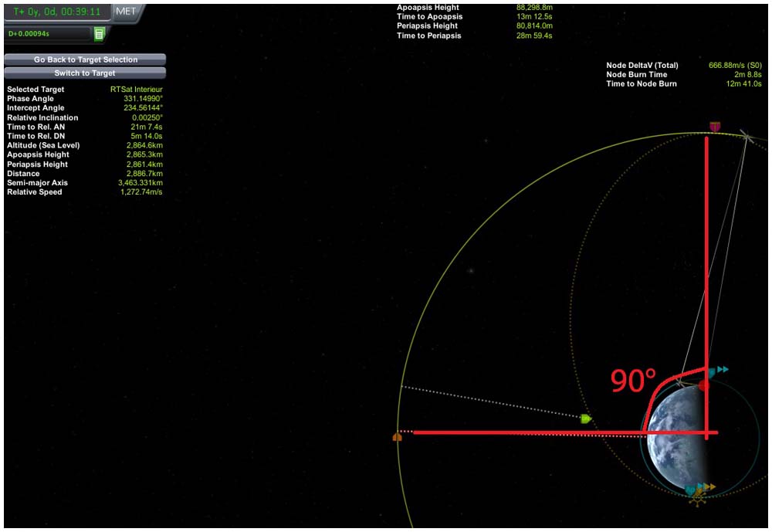Click Time to Periapsis value 28m 59.4s
Viewport: 772px width, 532px height.
pos(534,36)
